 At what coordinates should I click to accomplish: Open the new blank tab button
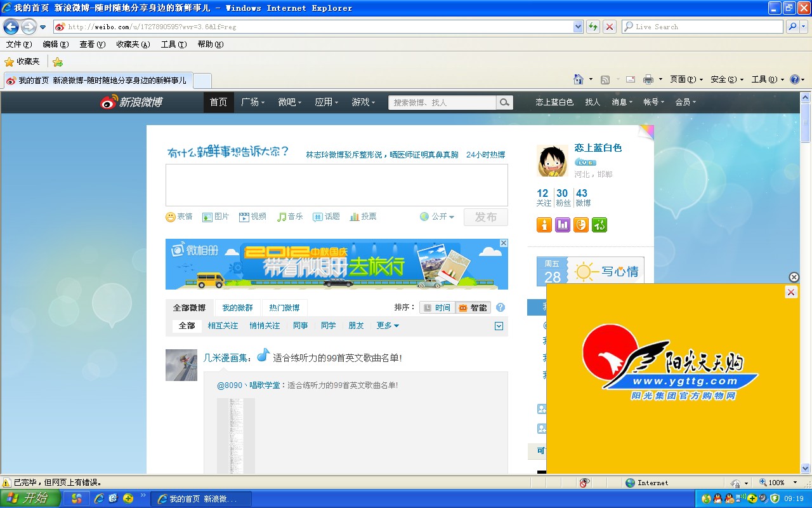click(x=202, y=81)
